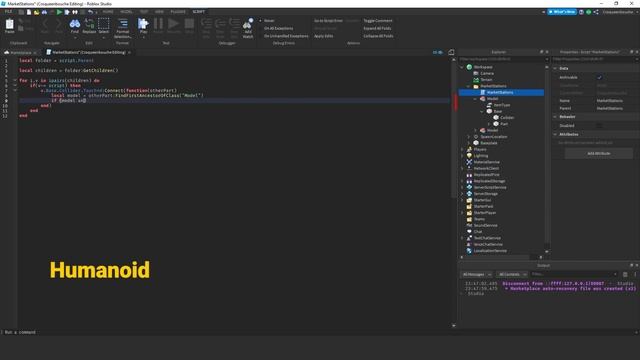This screenshot has height=360, width=640.
Task: Select SoundService in Explorer
Action: tap(485, 226)
